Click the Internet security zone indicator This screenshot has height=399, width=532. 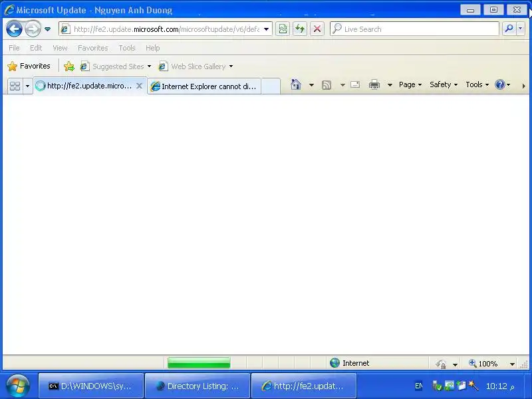350,363
